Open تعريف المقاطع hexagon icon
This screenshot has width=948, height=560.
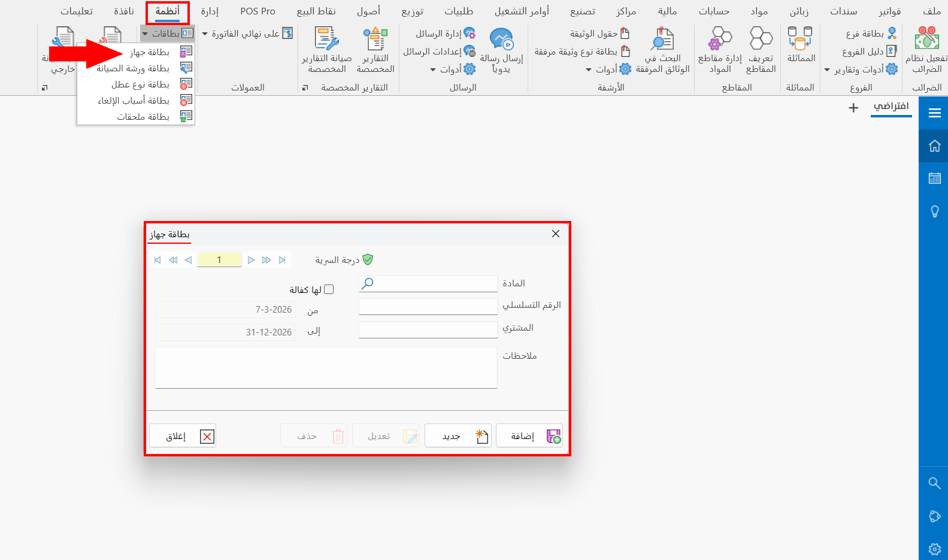[761, 38]
